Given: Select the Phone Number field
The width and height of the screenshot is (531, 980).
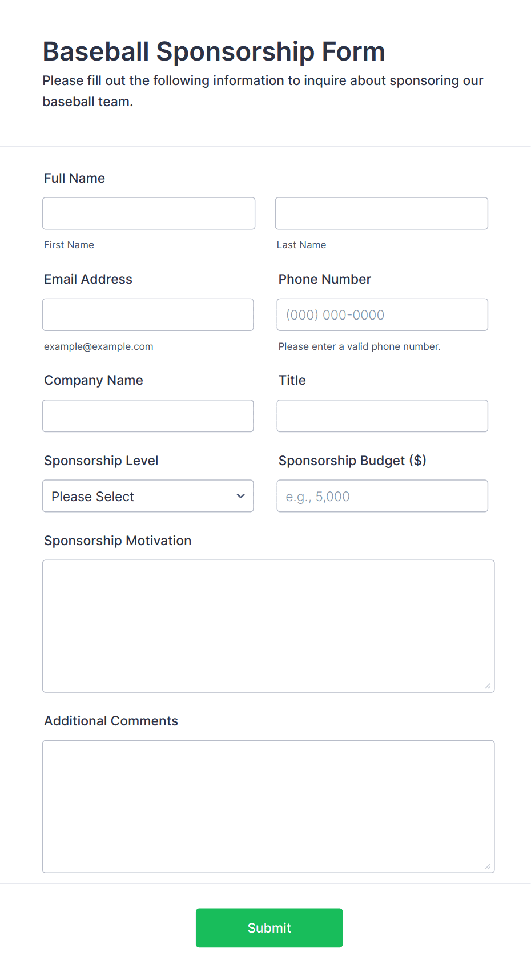Looking at the screenshot, I should point(383,314).
